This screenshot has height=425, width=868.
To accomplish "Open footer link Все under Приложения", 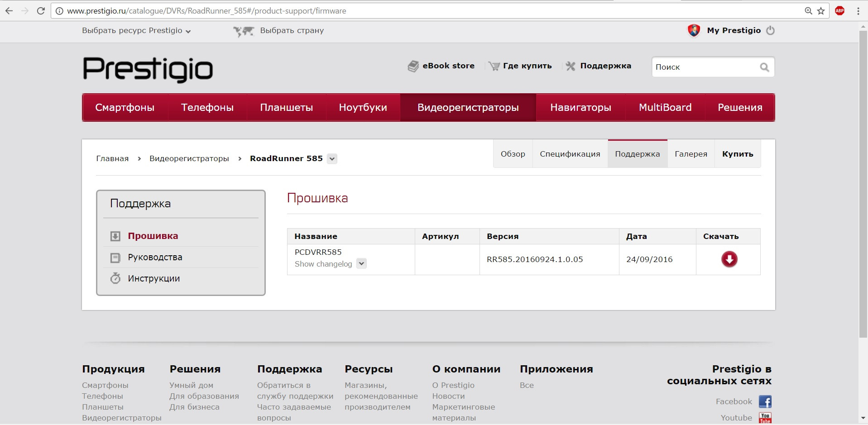I will tap(527, 385).
